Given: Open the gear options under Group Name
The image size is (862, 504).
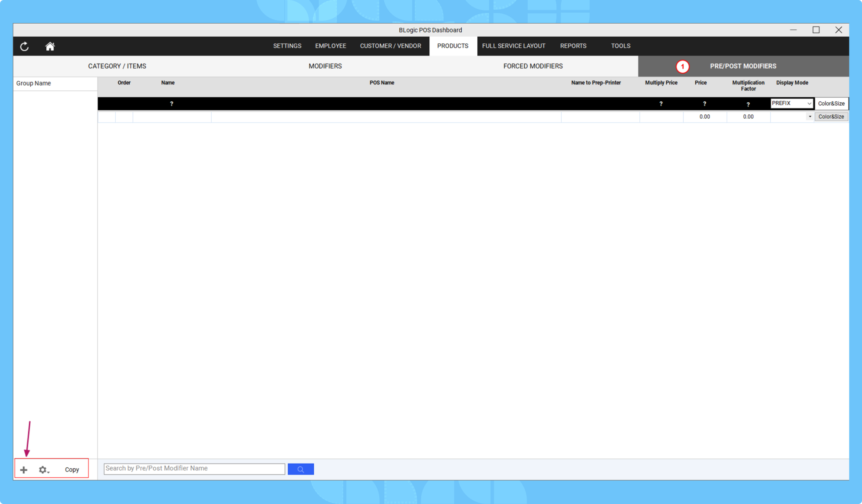Looking at the screenshot, I should tap(44, 470).
